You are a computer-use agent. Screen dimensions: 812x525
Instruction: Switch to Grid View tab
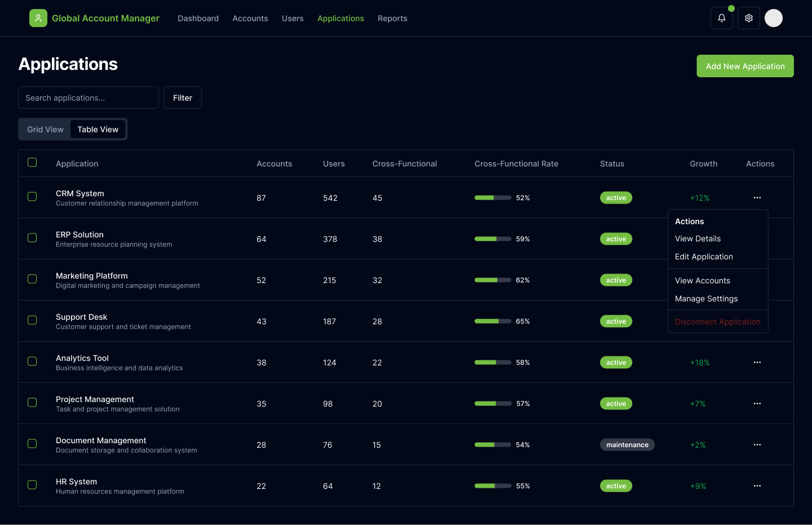coord(46,129)
